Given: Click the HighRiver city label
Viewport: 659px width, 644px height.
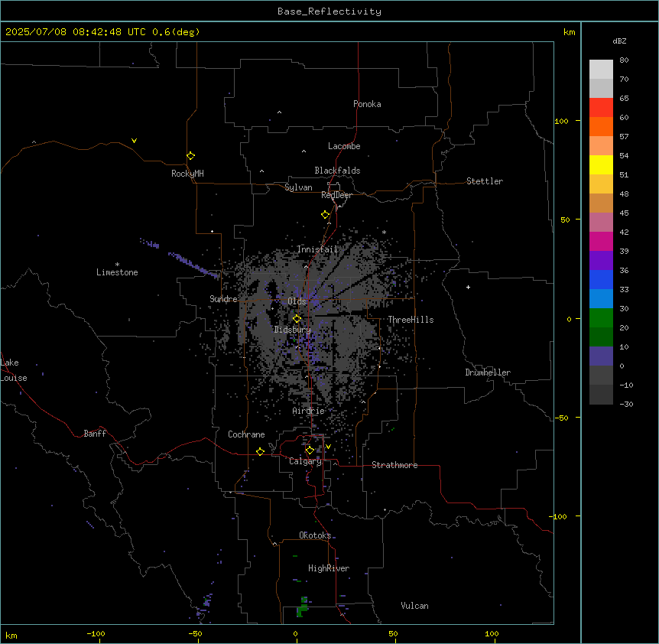Looking at the screenshot, I should (x=329, y=568).
